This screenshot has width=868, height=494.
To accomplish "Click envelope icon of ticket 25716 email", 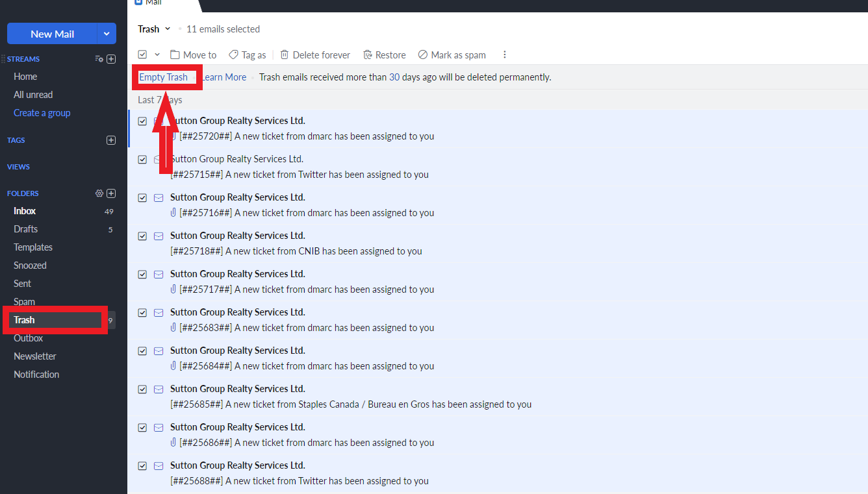I will coord(159,198).
